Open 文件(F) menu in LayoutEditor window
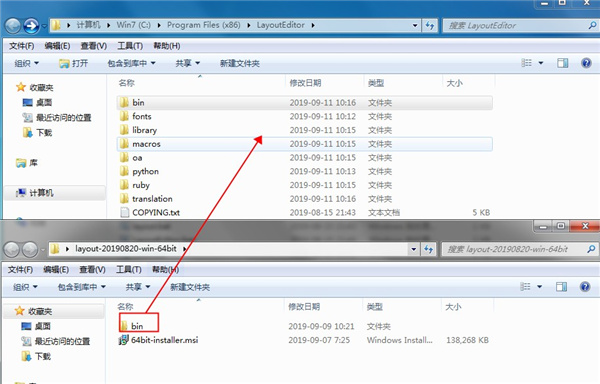 tap(21, 46)
